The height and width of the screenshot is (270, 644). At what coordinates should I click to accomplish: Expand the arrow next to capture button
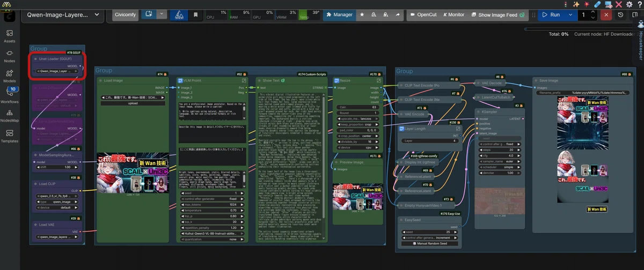pos(162,14)
